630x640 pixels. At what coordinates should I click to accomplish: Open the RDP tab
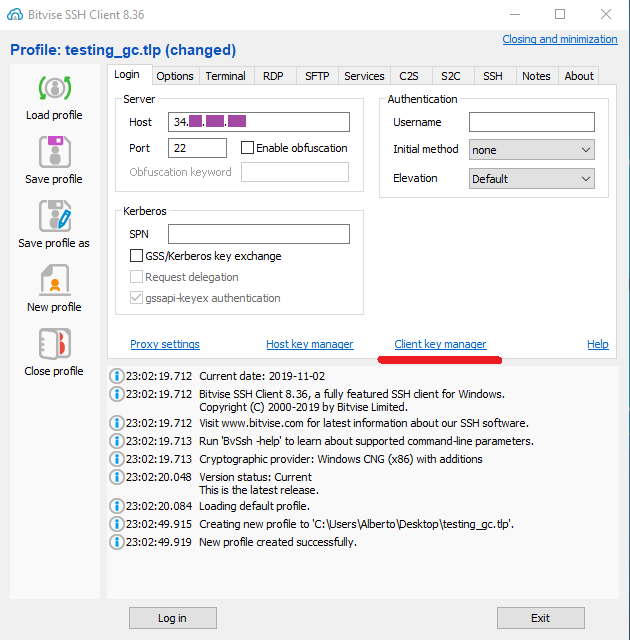click(273, 76)
